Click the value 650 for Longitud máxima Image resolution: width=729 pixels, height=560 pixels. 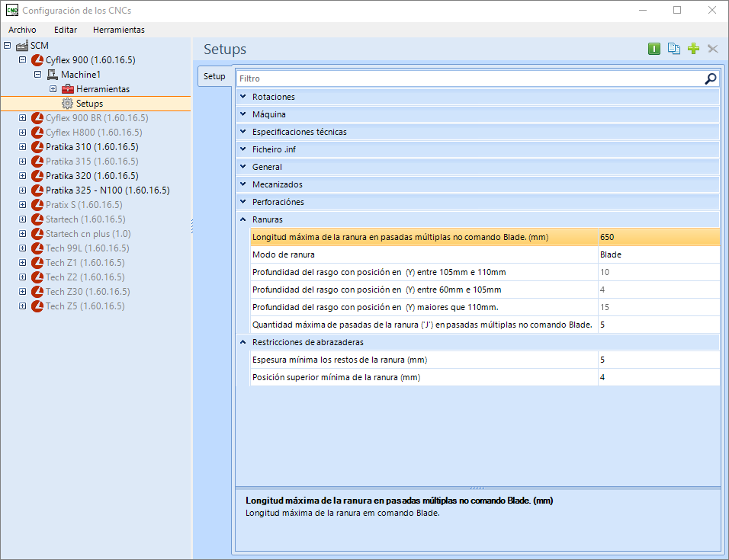tap(659, 237)
